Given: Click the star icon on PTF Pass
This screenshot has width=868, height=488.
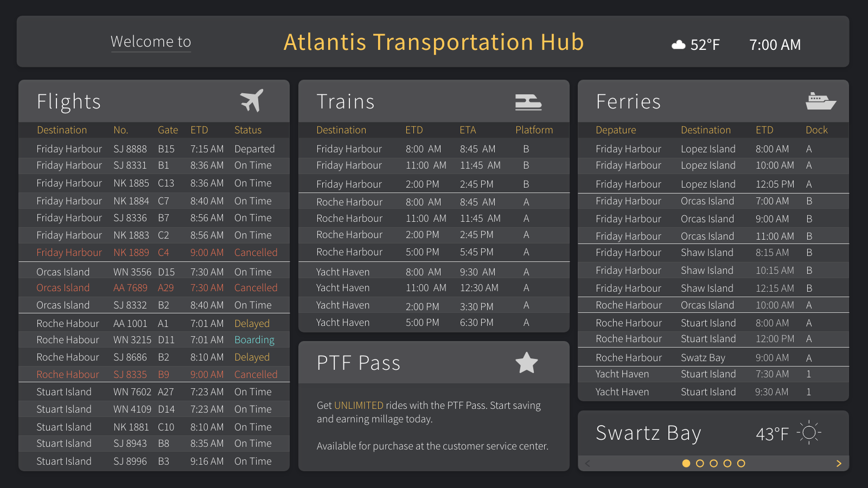Looking at the screenshot, I should click(526, 363).
